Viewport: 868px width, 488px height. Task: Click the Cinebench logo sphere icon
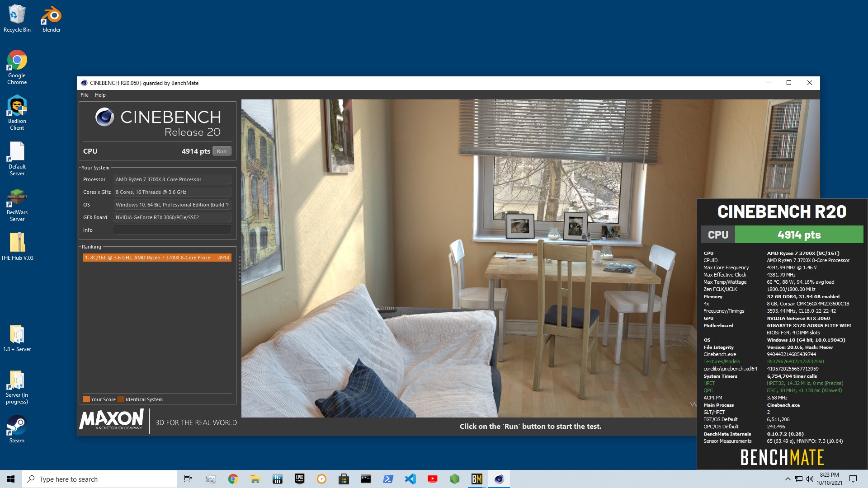[104, 117]
